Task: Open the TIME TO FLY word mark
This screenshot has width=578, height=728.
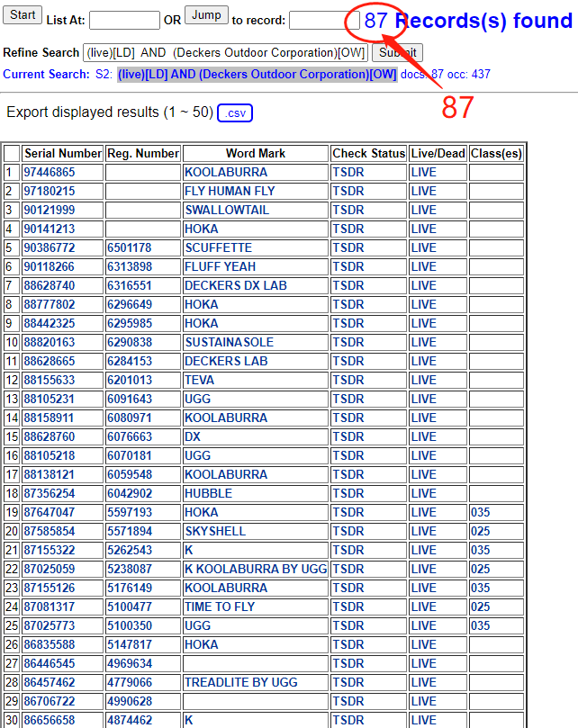Action: (x=220, y=607)
